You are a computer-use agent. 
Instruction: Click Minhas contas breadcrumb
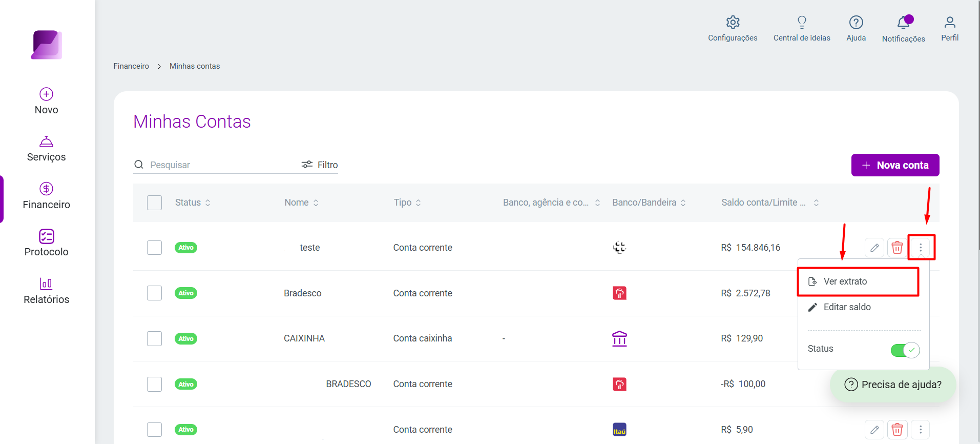[x=195, y=66]
